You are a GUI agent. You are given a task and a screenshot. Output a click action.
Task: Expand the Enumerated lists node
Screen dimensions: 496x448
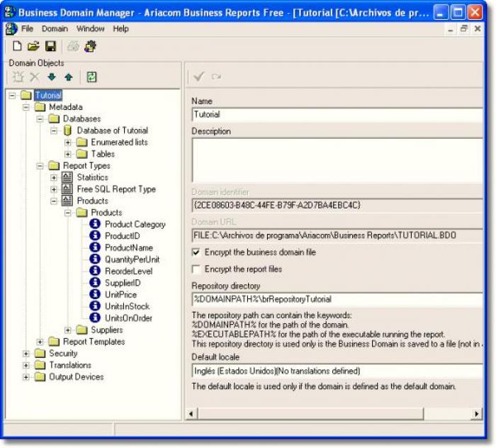[68, 142]
